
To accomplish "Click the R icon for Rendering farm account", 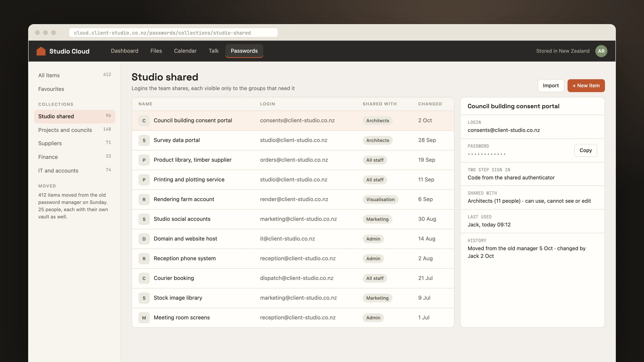I will point(144,200).
